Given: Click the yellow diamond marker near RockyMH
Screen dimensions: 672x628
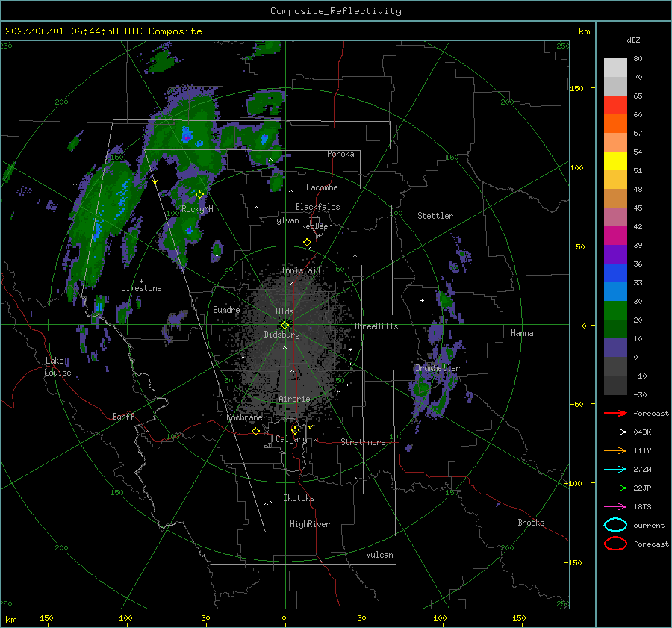Looking at the screenshot, I should [199, 195].
